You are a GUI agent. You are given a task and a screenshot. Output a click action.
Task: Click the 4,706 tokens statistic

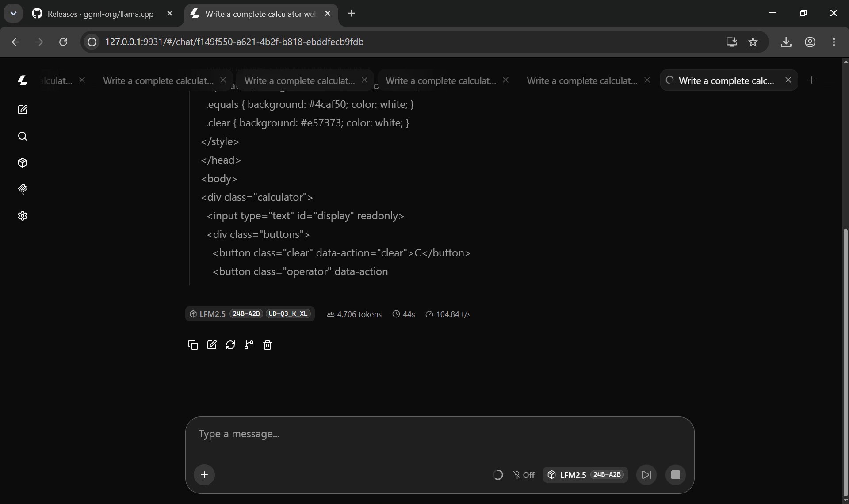pos(354,314)
